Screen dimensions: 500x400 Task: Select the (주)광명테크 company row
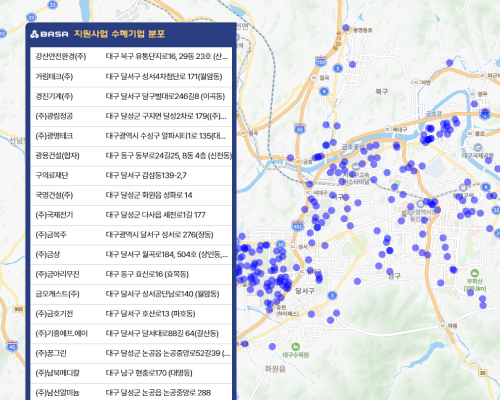point(131,136)
